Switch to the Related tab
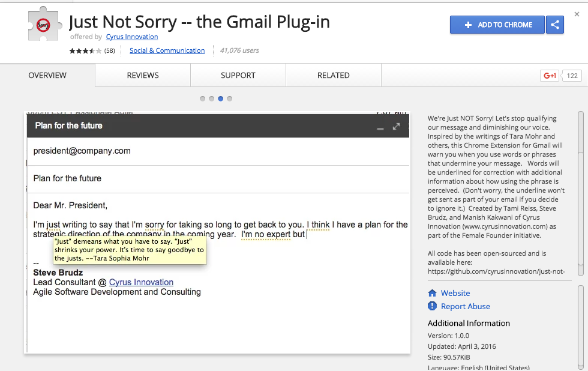This screenshot has width=588, height=371. click(x=334, y=76)
